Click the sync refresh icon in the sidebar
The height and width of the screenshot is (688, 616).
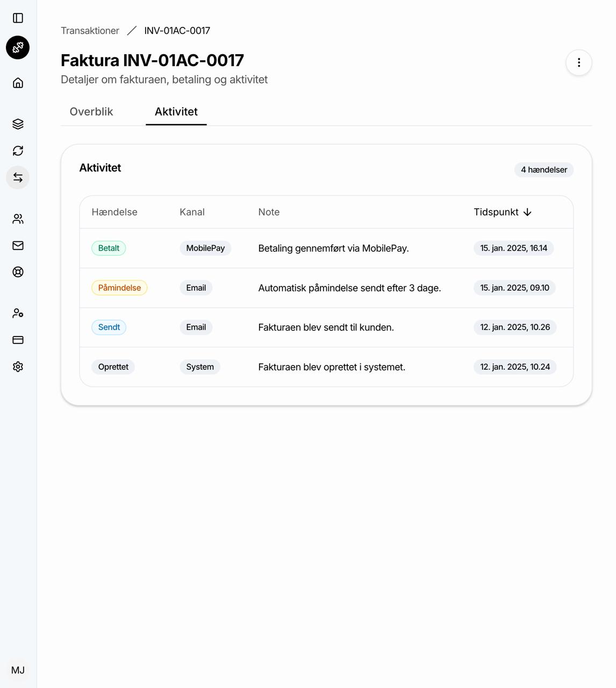point(18,151)
